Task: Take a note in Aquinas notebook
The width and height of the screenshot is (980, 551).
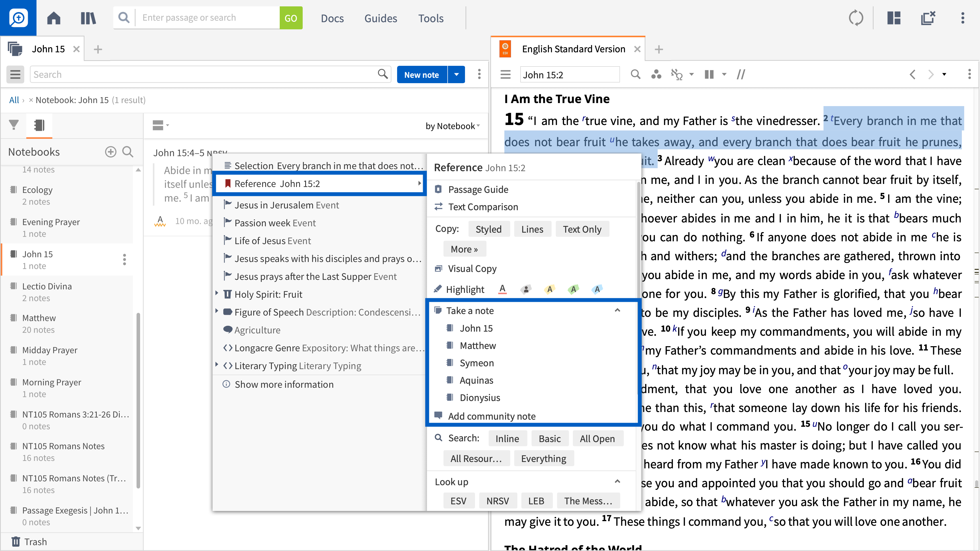Action: 476,380
